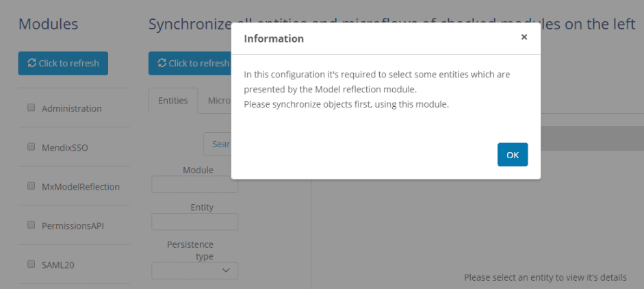Image resolution: width=644 pixels, height=289 pixels.
Task: Close the Information dialog with the X
Action: (x=524, y=37)
